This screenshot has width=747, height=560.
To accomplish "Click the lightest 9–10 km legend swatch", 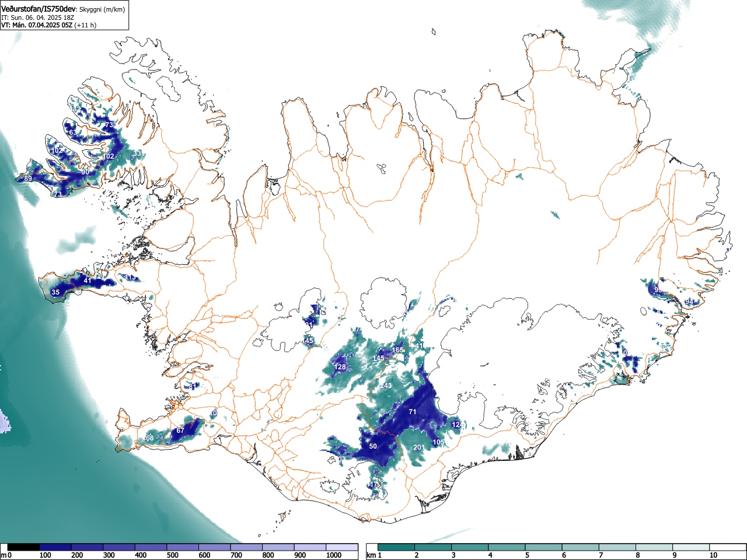I will pyautogui.click(x=692, y=547).
